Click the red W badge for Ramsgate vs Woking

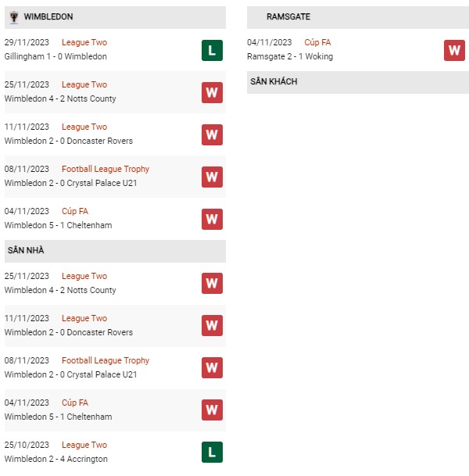(x=454, y=50)
